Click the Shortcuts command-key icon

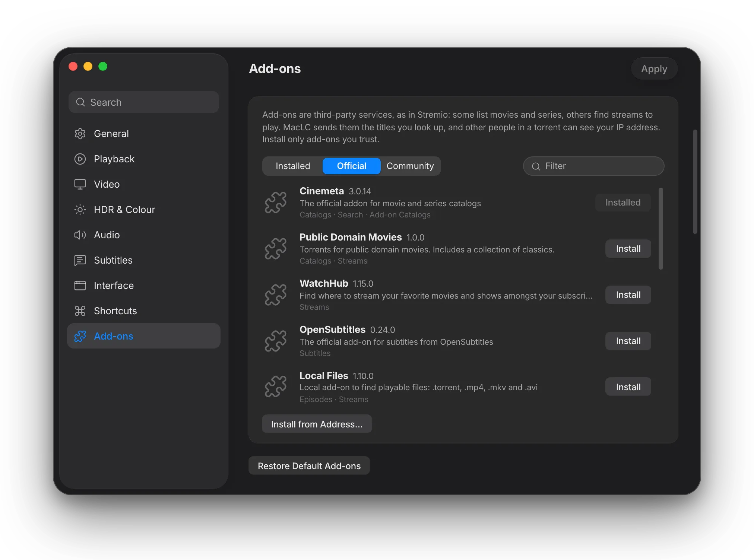point(80,311)
